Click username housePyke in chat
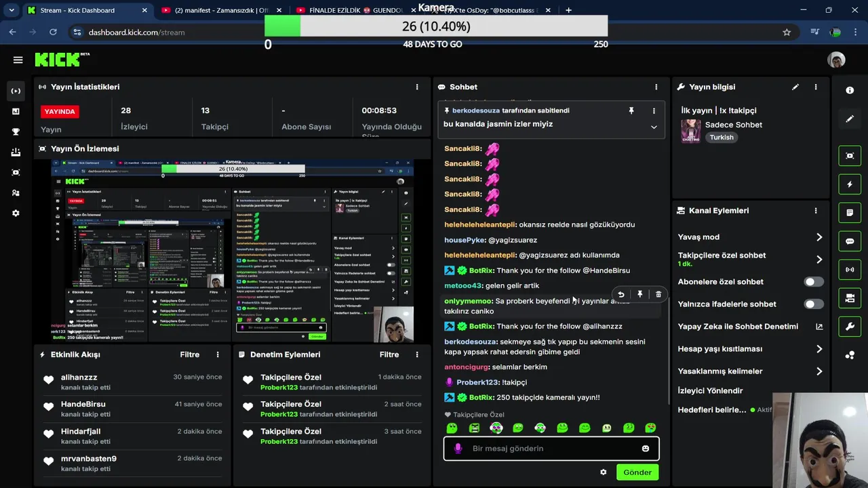 point(465,240)
